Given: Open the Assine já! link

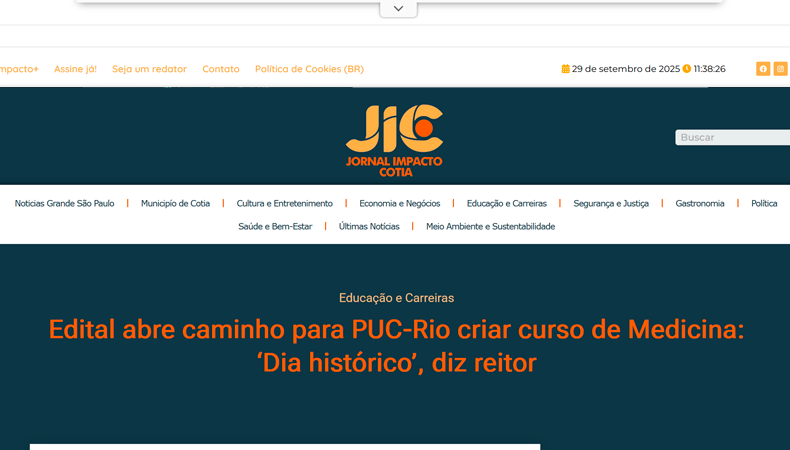Looking at the screenshot, I should click(76, 69).
